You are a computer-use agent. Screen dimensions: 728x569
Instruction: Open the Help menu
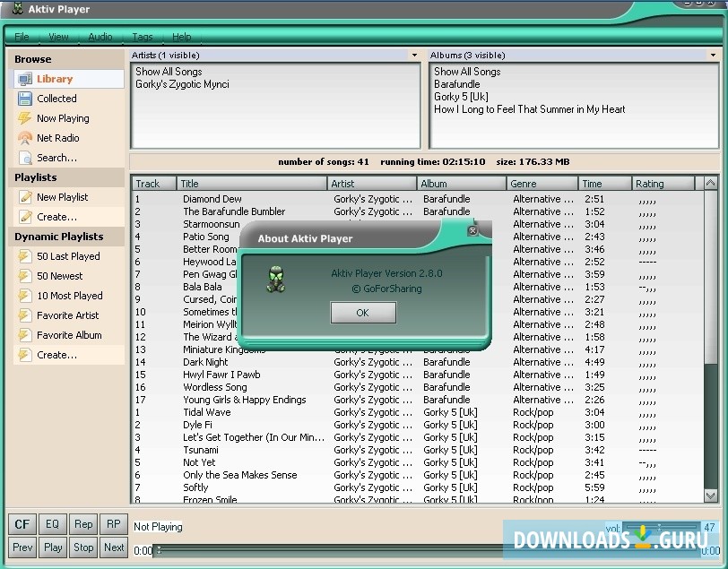[181, 37]
